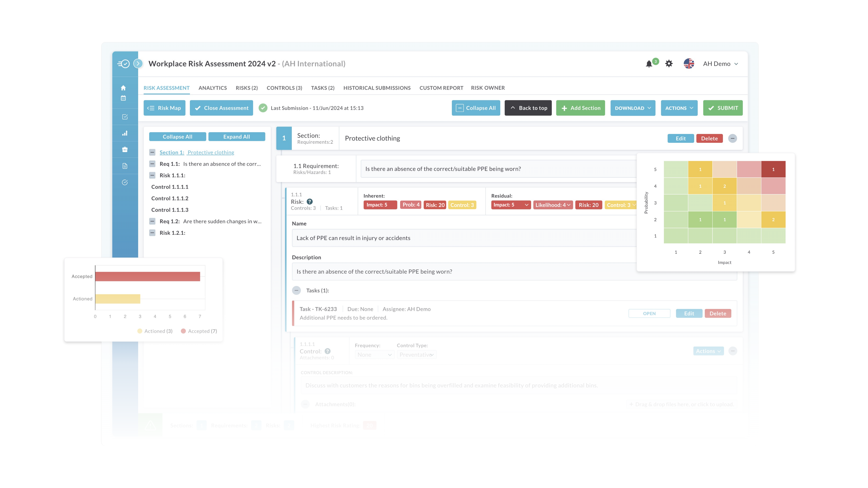This screenshot has height=488, width=868.
Task: Collapse the Control 1.1.1.1 panel
Action: tap(733, 351)
